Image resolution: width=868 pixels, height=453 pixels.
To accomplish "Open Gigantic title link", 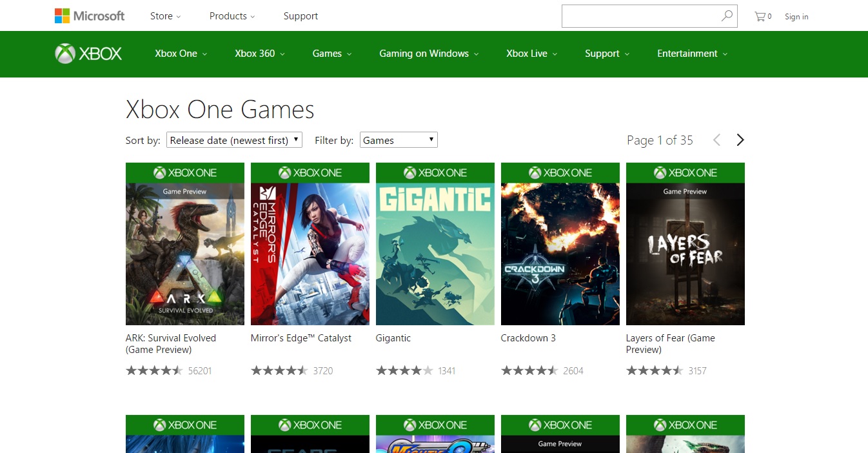I will coord(393,338).
